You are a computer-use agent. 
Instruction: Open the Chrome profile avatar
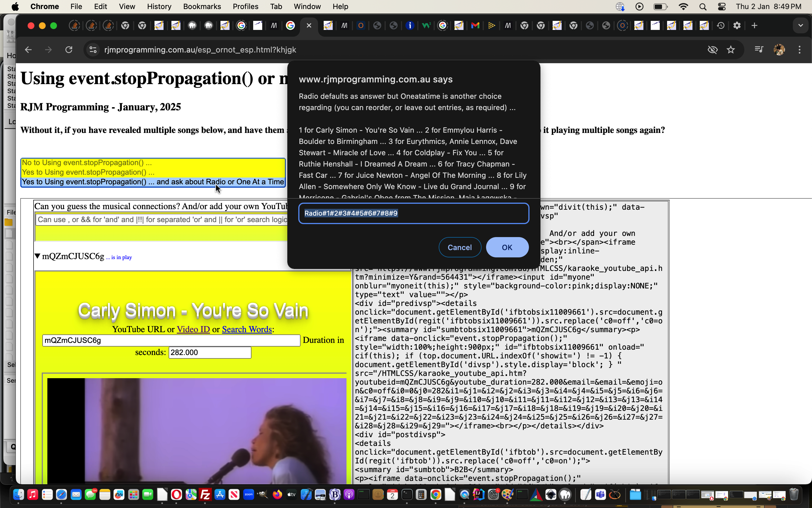click(779, 50)
